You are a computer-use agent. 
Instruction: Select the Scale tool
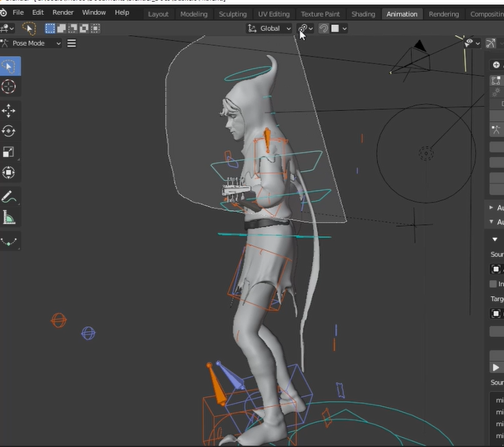9,152
